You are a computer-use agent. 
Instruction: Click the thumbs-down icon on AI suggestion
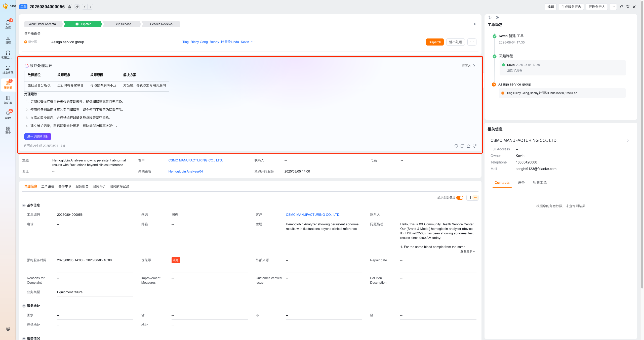pyautogui.click(x=474, y=146)
